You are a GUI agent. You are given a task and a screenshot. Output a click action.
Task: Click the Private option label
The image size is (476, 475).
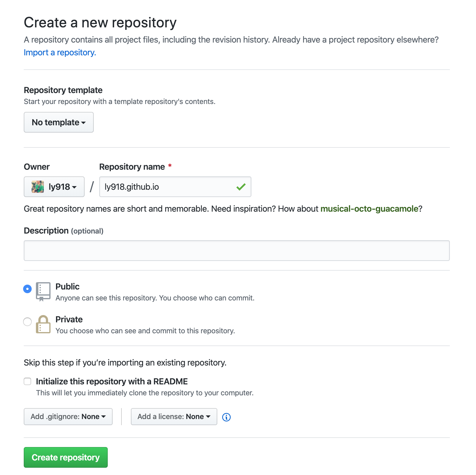click(x=69, y=319)
